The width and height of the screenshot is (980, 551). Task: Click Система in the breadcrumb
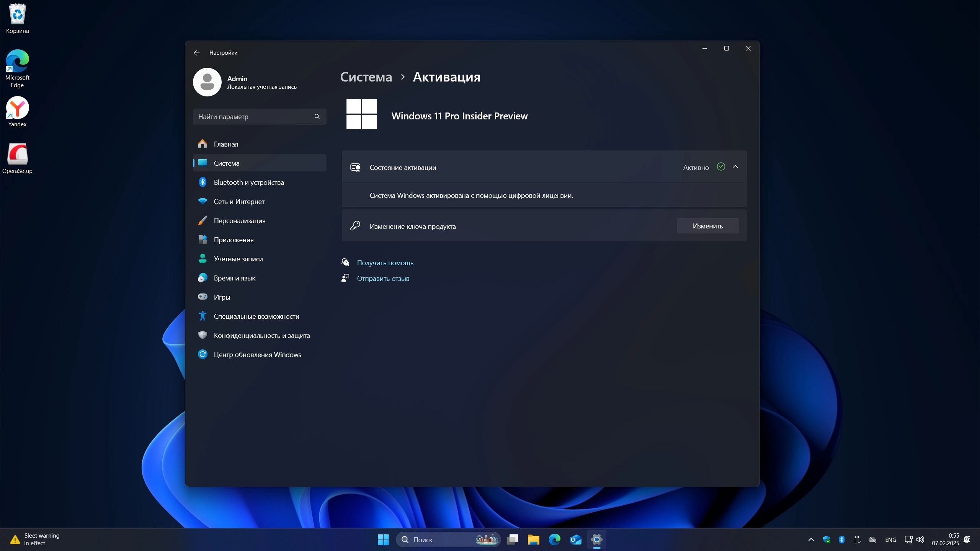coord(366,77)
